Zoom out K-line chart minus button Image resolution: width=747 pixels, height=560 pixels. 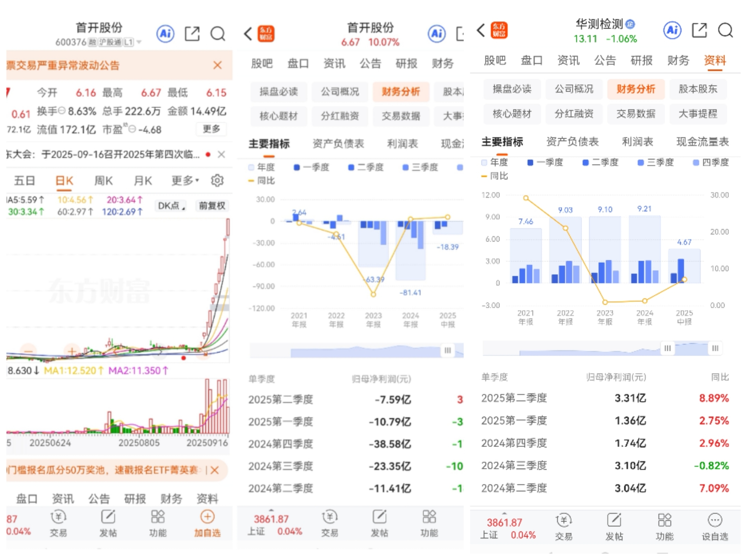[29, 352]
